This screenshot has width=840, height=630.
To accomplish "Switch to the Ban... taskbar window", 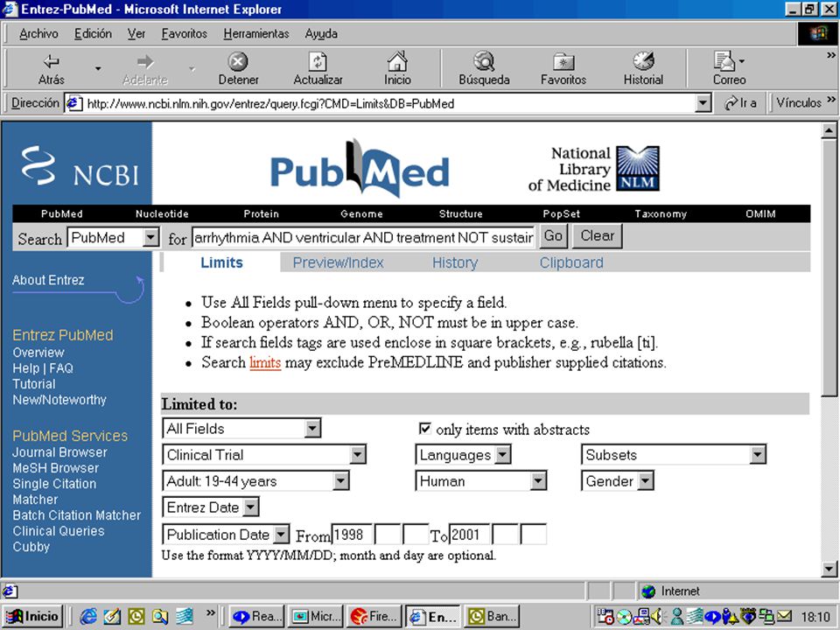I will (492, 617).
